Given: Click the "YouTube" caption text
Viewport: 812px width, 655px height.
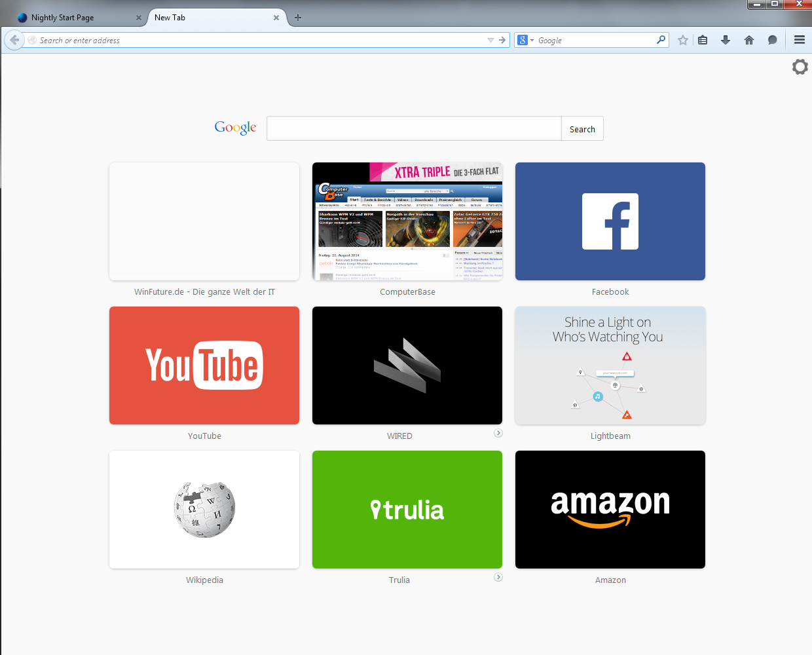Looking at the screenshot, I should (x=204, y=436).
